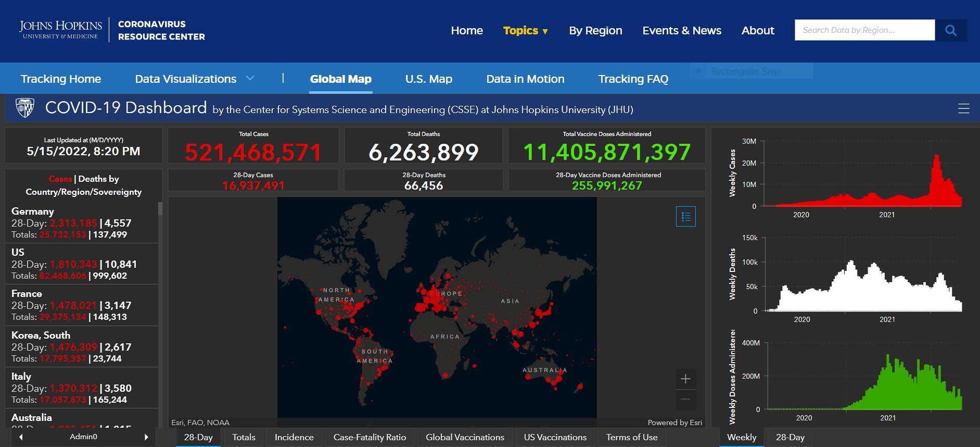Image resolution: width=980 pixels, height=447 pixels.
Task: Click the country list vertical scrollbar
Action: click(x=160, y=313)
